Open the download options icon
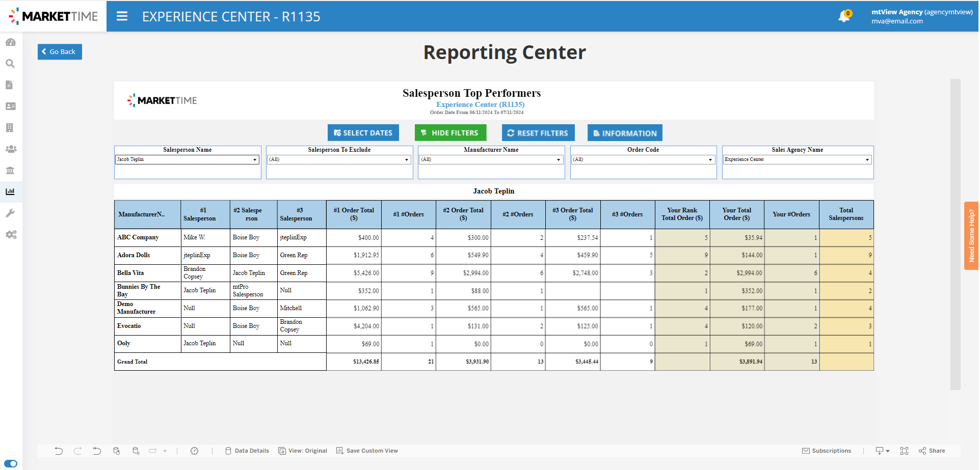This screenshot has width=980, height=470. (x=882, y=451)
